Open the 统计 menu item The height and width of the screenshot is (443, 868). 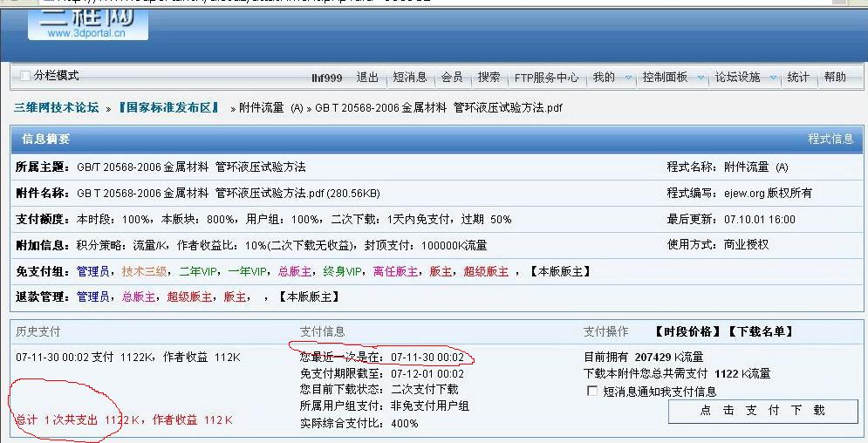(798, 78)
